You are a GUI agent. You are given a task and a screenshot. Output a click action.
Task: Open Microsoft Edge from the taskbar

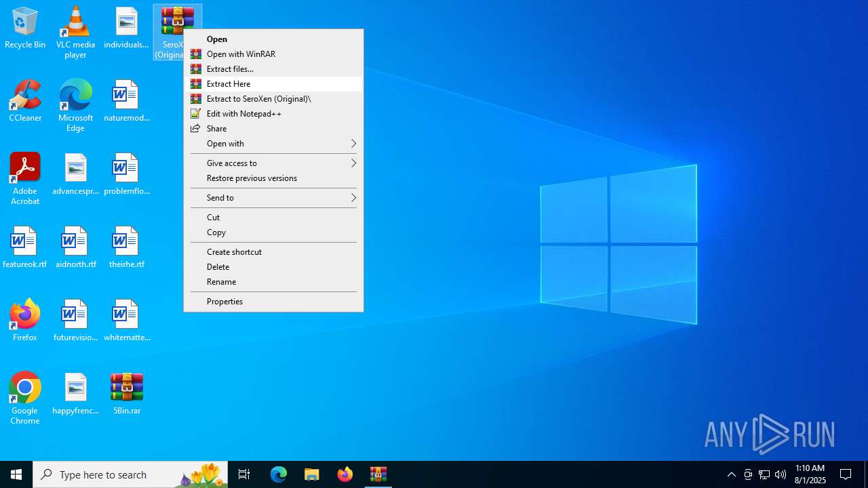pyautogui.click(x=279, y=474)
